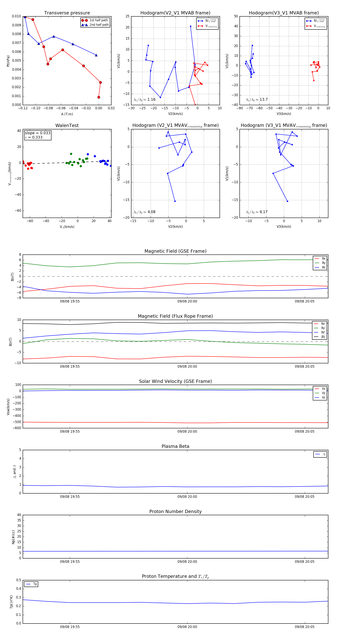351x644 pixels.
Task: Select the "2nd half path" legend entry
Action: 95,25
